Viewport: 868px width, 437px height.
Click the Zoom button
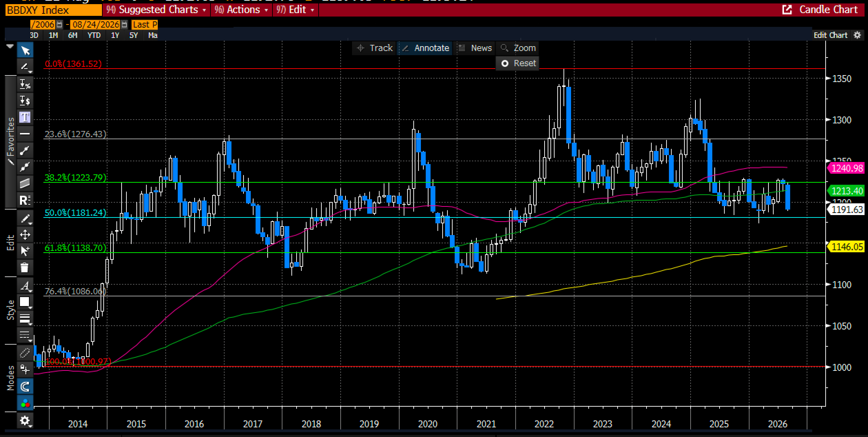point(518,48)
